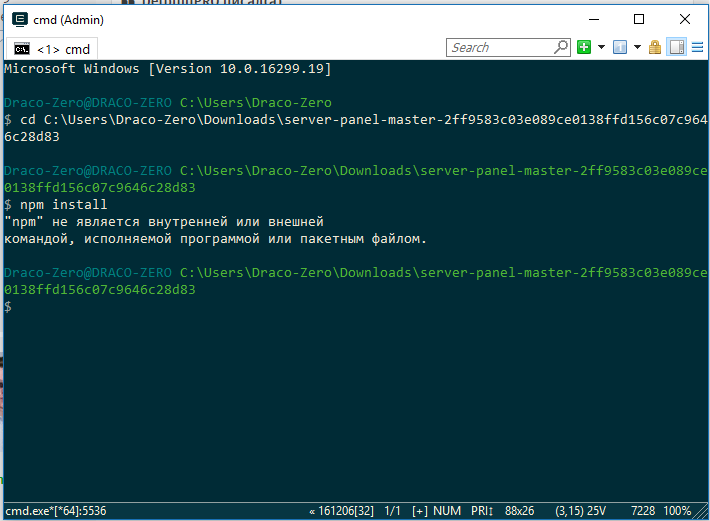Screen dimensions: 710x521
Task: Click the cmd icon on the tab
Action: [21, 49]
